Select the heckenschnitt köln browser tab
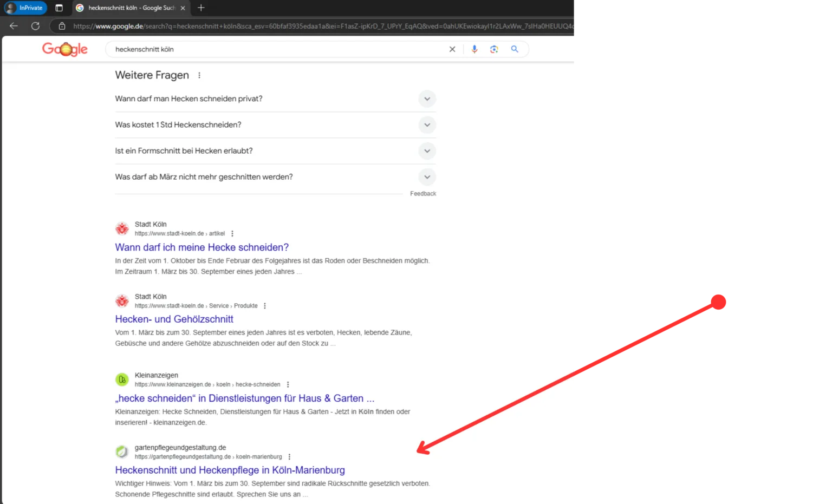 tap(131, 8)
